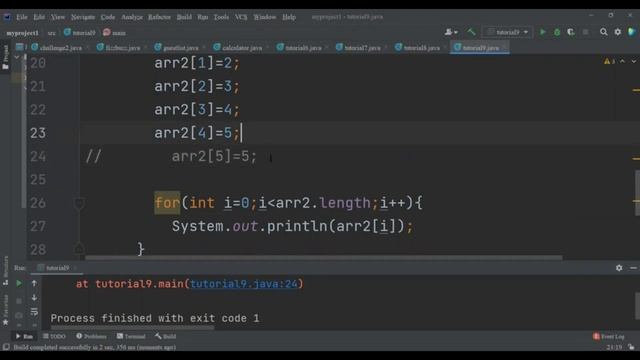
Task: Click main method in the breadcrumb
Action: [x=115, y=33]
